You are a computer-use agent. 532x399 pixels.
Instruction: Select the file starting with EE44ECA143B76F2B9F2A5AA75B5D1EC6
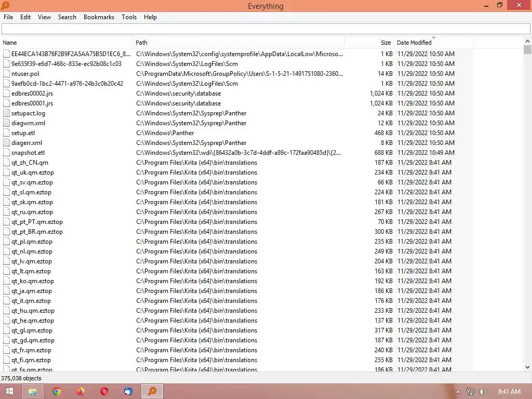[x=71, y=54]
